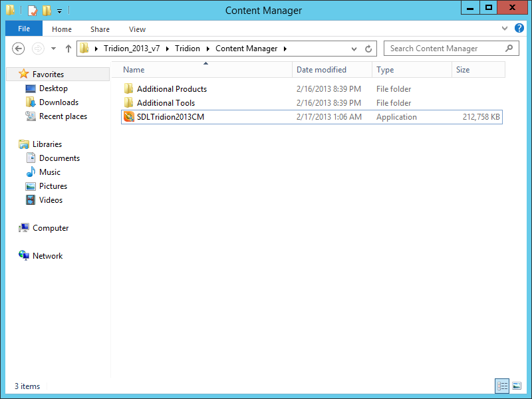This screenshot has width=532, height=399.
Task: Open the recent locations dropdown arrow
Action: (x=53, y=49)
